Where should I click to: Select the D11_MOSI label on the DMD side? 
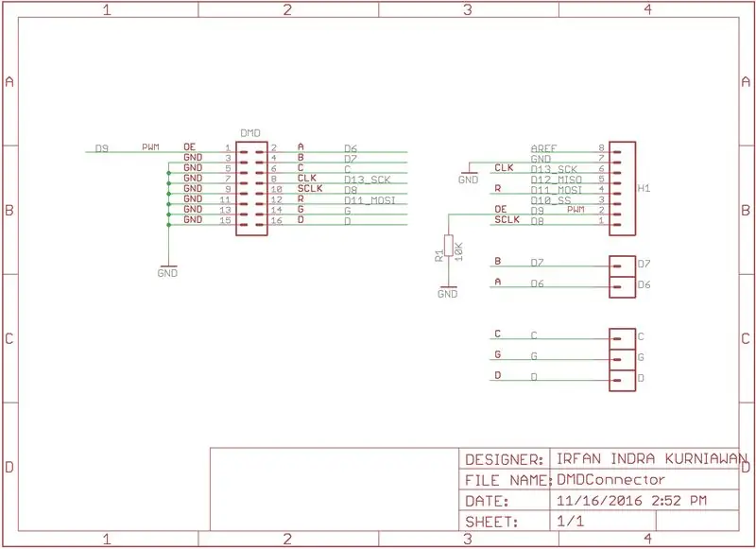369,200
